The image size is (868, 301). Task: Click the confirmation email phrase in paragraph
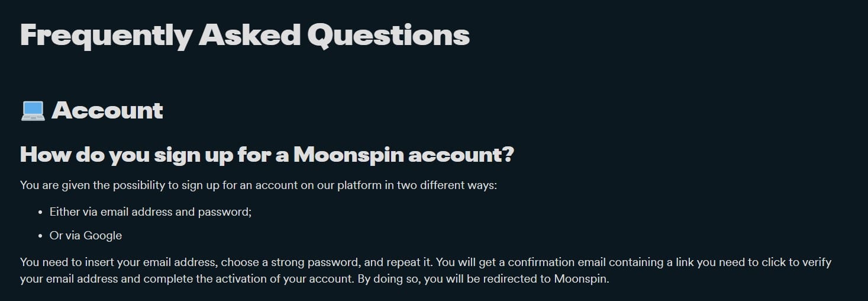556,262
